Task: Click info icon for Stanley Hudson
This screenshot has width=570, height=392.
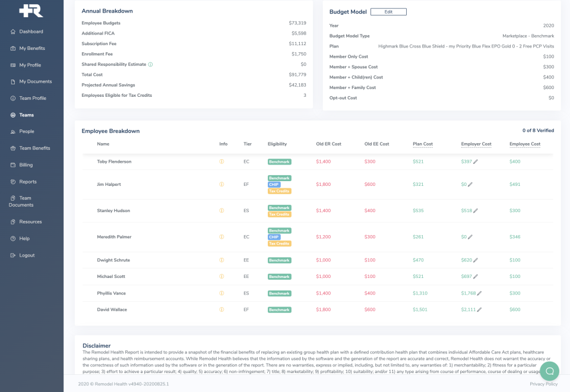Action: (222, 211)
